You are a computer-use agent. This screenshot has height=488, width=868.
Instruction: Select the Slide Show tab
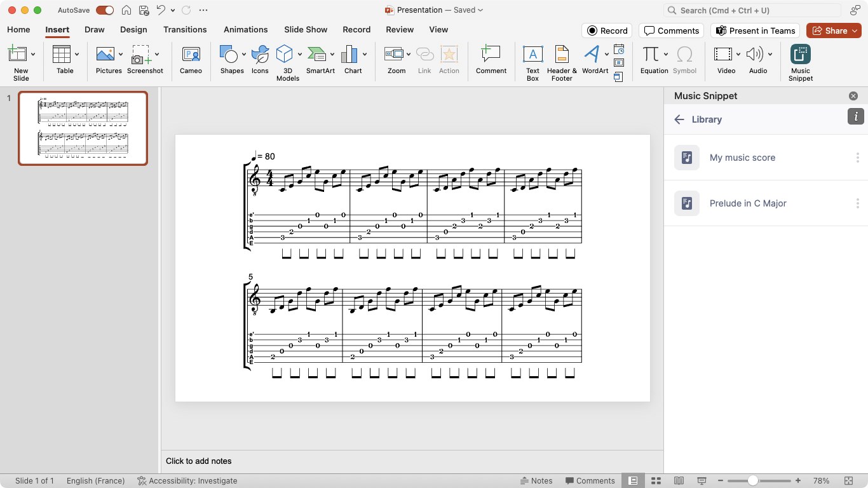[x=306, y=30]
